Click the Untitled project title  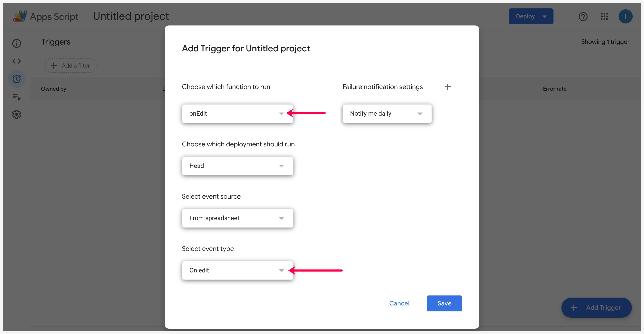(131, 16)
